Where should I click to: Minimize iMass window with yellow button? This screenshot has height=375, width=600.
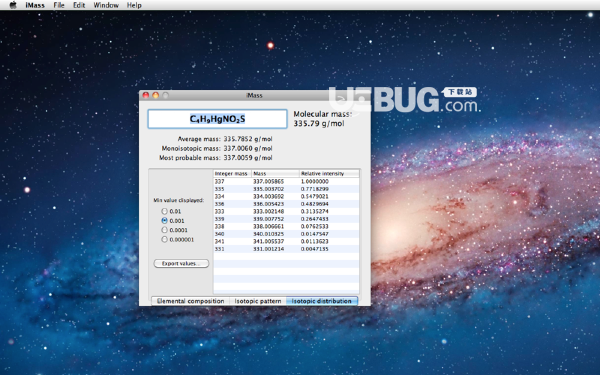tap(155, 95)
